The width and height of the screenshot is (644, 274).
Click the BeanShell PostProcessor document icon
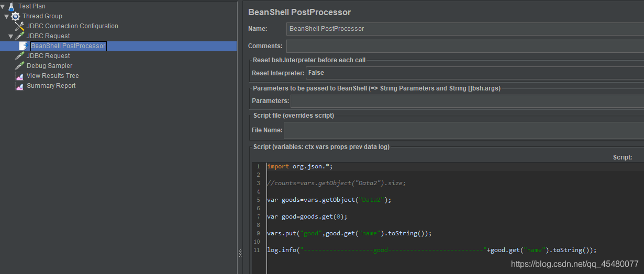point(24,46)
